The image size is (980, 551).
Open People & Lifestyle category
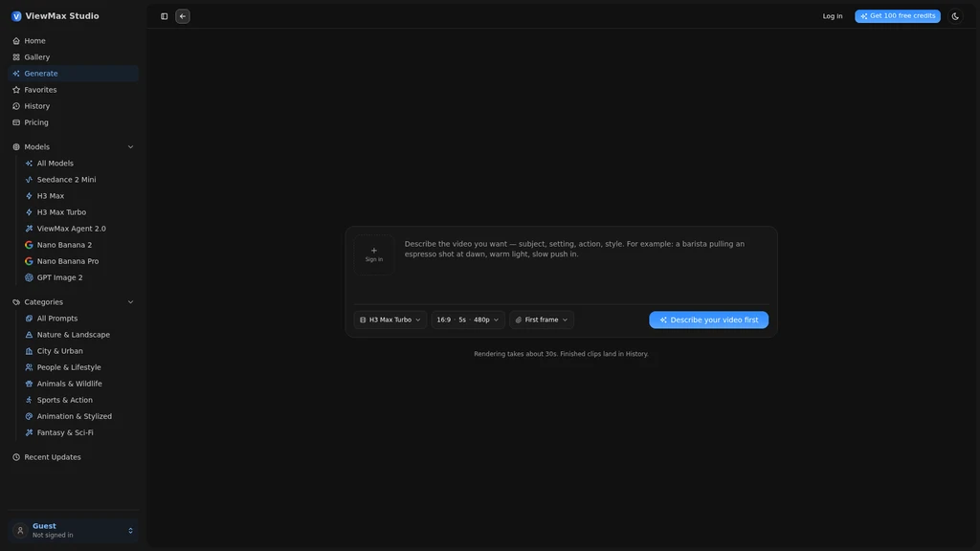[x=79, y=367]
